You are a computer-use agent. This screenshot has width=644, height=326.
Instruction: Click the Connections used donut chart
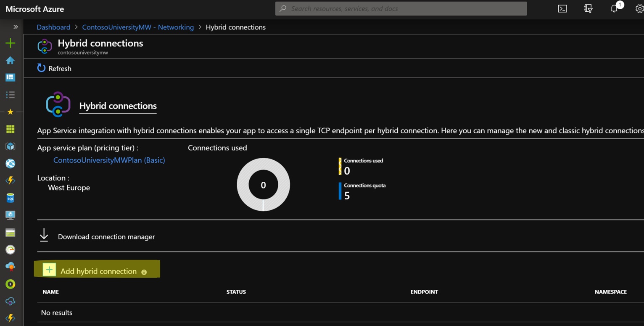tap(263, 185)
